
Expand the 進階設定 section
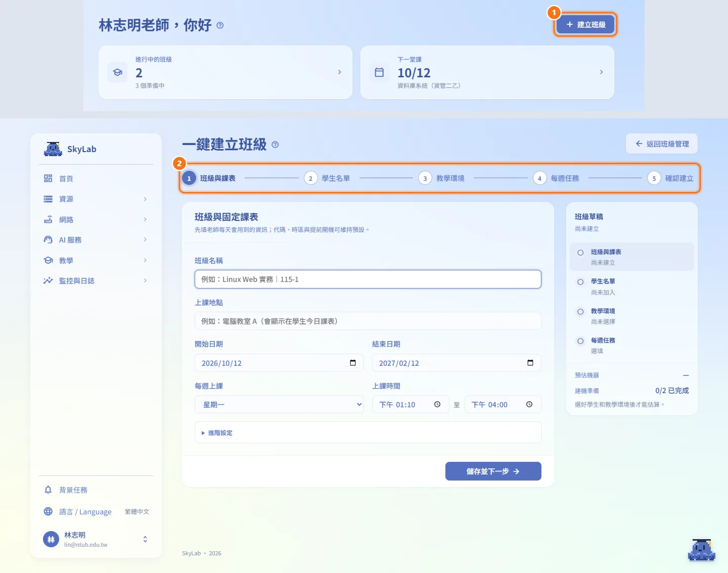pos(368,433)
